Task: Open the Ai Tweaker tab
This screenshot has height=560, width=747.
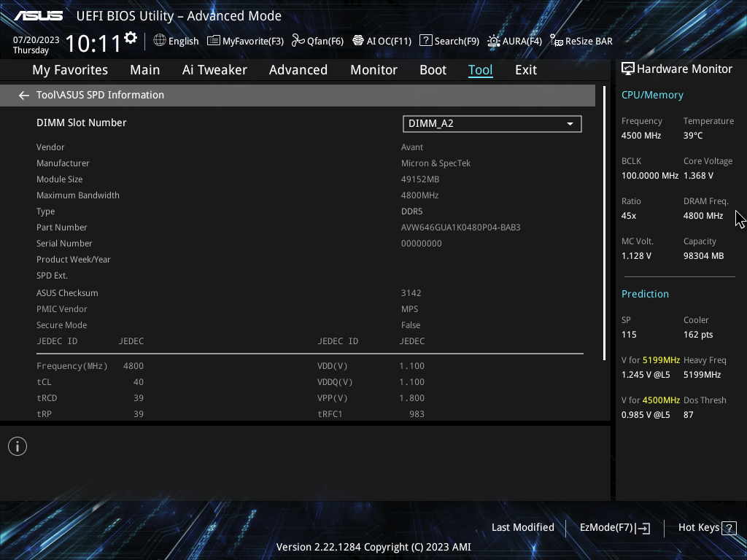Action: point(214,70)
